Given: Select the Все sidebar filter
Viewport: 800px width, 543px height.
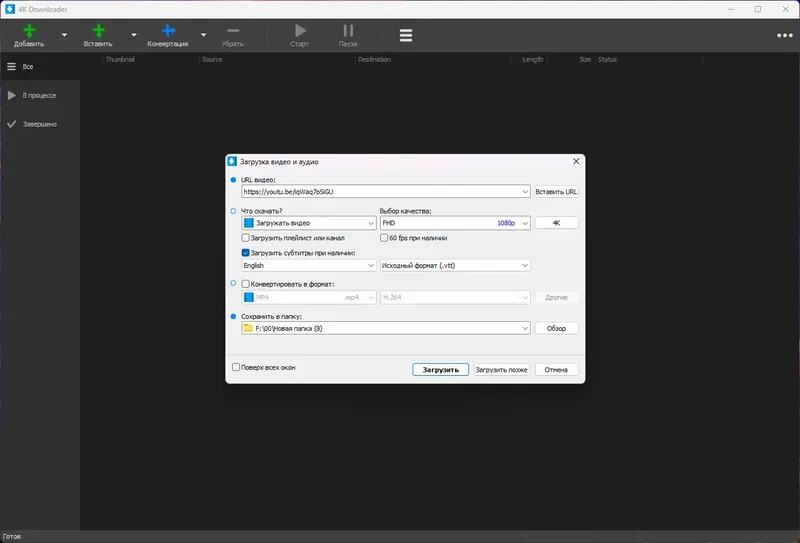Looking at the screenshot, I should coord(40,67).
